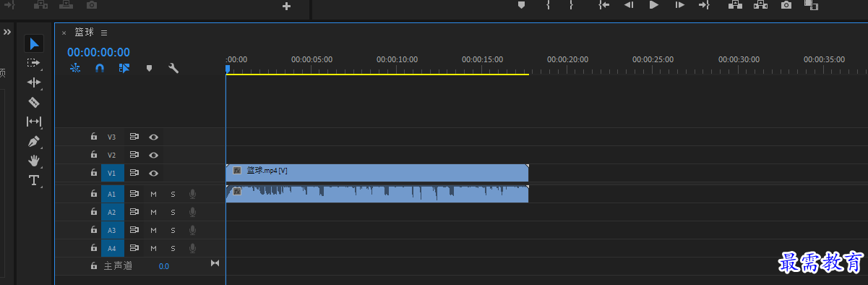Image resolution: width=868 pixels, height=285 pixels.
Task: Solo the A1 track
Action: tap(173, 194)
